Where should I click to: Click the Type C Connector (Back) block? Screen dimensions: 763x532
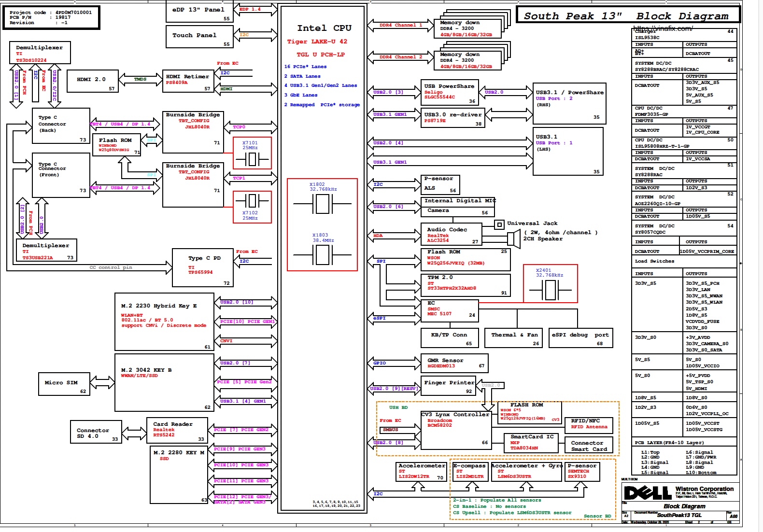click(x=61, y=126)
